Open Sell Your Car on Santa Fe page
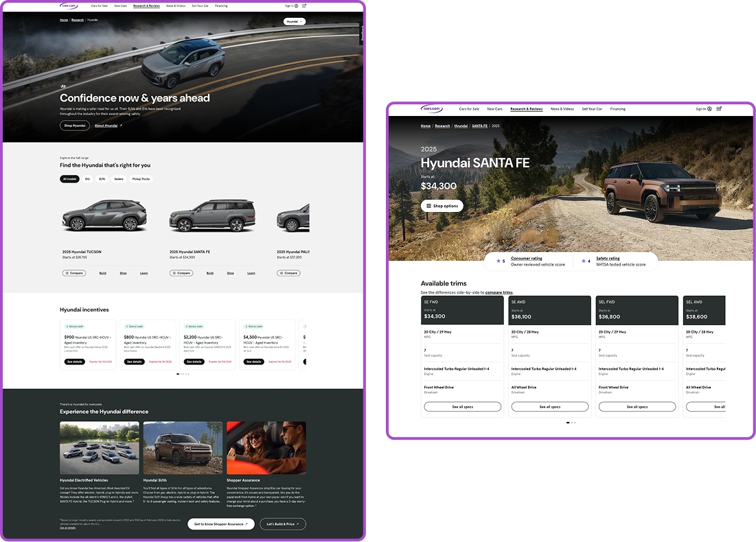The image size is (756, 542). [x=592, y=109]
